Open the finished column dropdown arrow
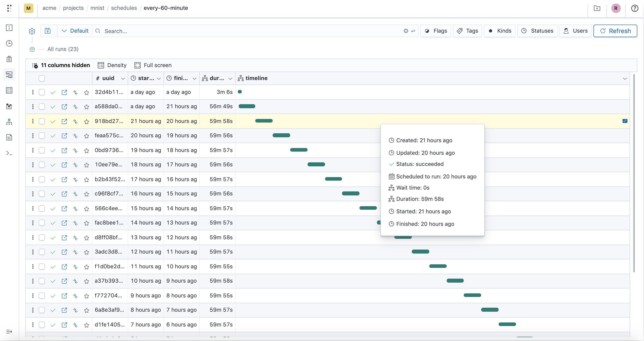This screenshot has width=644, height=341. point(195,78)
